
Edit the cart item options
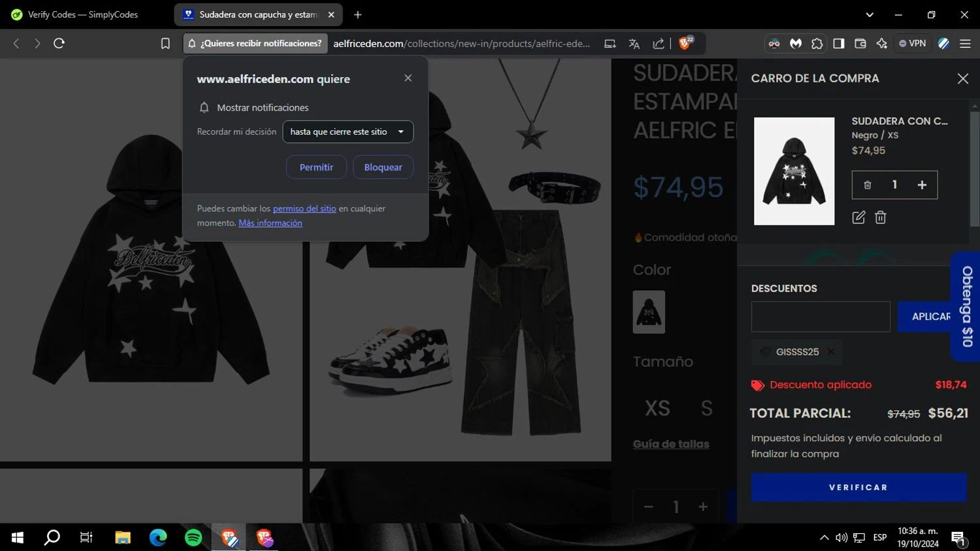858,218
